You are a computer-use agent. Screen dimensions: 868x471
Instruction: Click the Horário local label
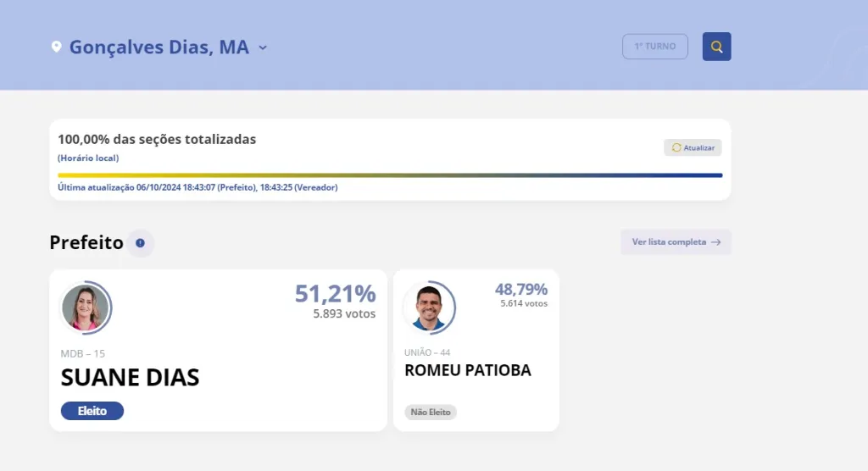click(x=88, y=158)
